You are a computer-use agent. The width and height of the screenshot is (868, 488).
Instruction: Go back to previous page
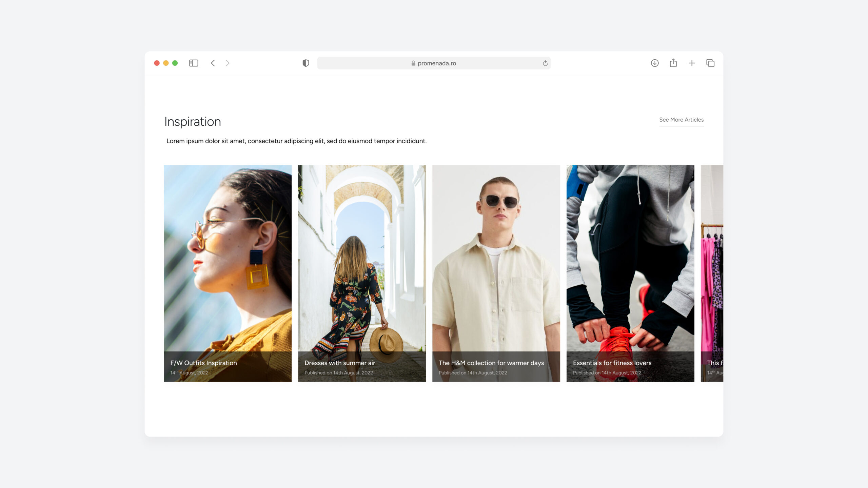tap(213, 63)
